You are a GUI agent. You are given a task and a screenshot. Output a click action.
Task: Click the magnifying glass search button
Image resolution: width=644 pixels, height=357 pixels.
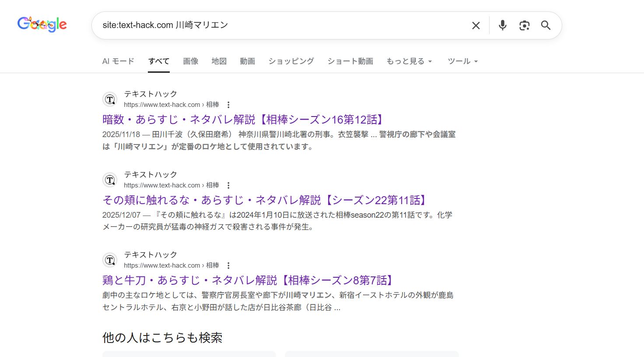coord(546,25)
